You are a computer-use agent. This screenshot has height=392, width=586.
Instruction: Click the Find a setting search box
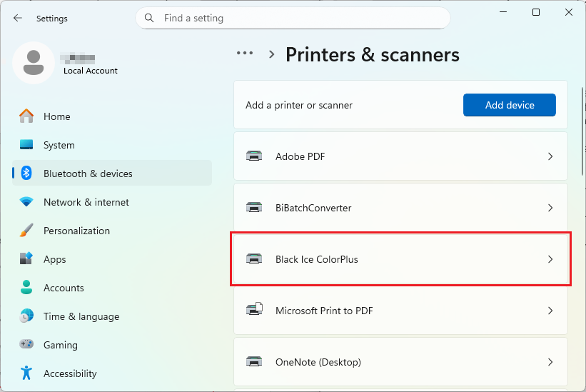click(x=300, y=18)
